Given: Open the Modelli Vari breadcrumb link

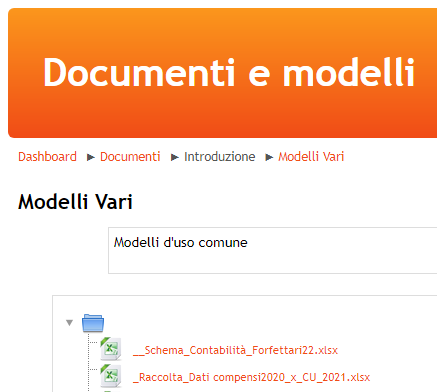Looking at the screenshot, I should pos(311,157).
